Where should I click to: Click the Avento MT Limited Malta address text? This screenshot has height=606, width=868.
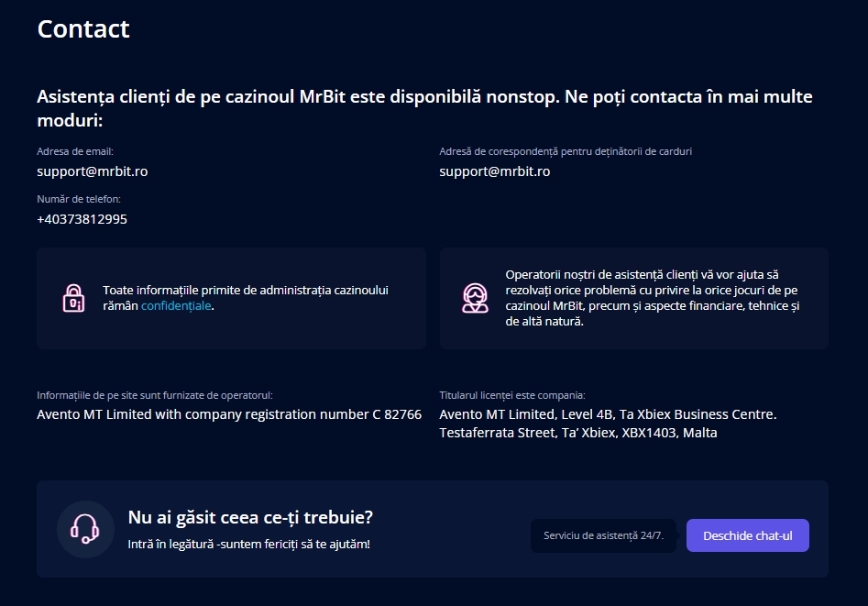tap(608, 424)
